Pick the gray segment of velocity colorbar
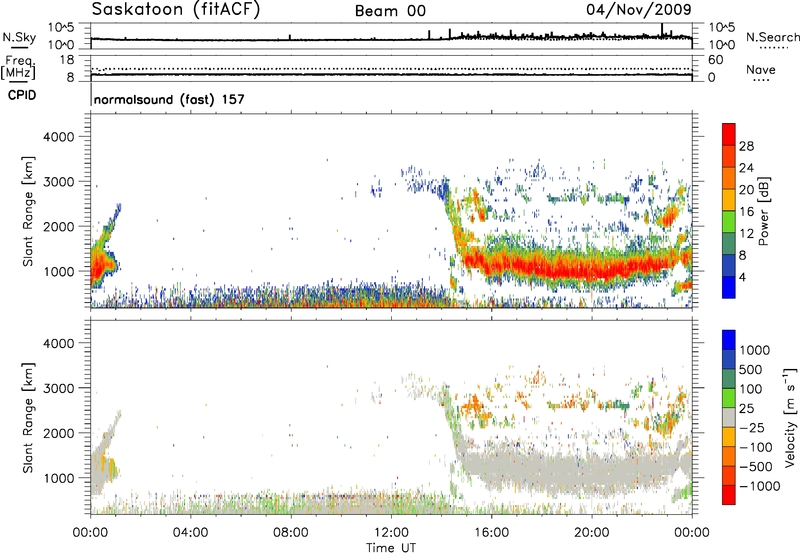This screenshot has width=800, height=554. [729, 417]
